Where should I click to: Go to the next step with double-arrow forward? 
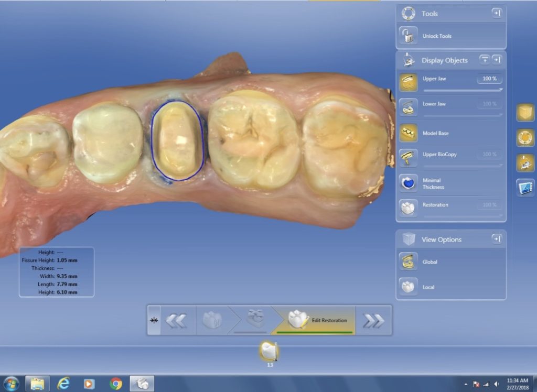pos(373,321)
